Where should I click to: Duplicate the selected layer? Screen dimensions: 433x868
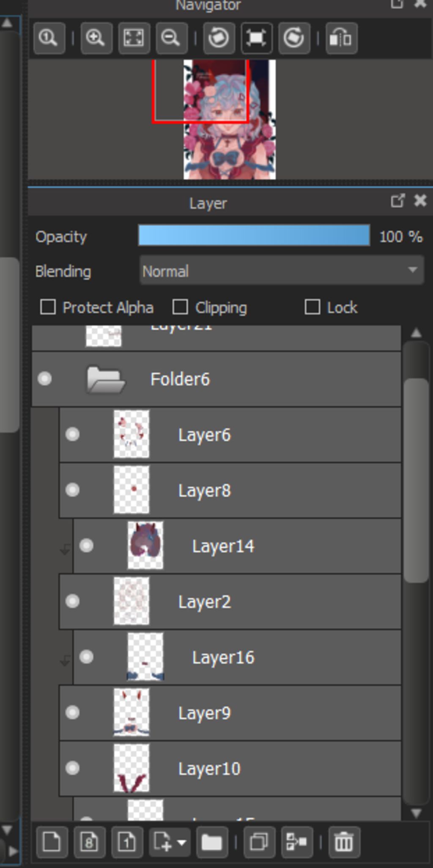pos(259,842)
